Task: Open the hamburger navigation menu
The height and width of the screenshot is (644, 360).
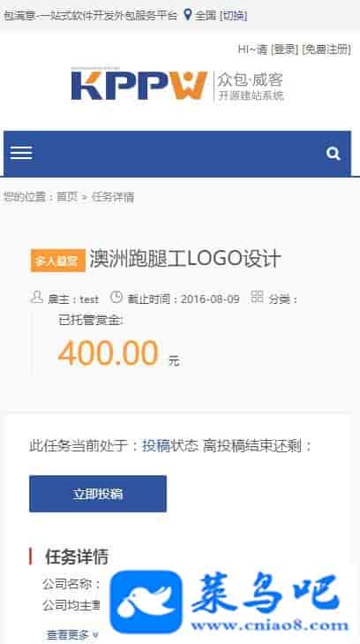Action: click(x=21, y=153)
